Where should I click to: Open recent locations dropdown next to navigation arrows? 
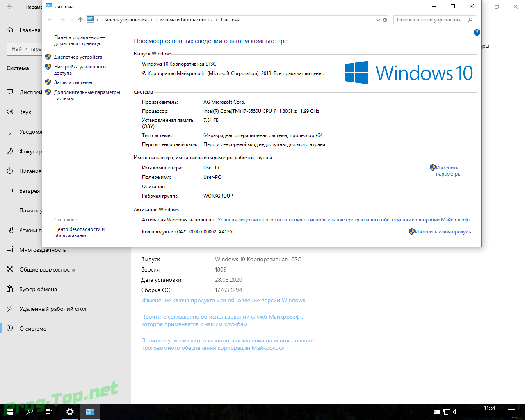[x=72, y=20]
